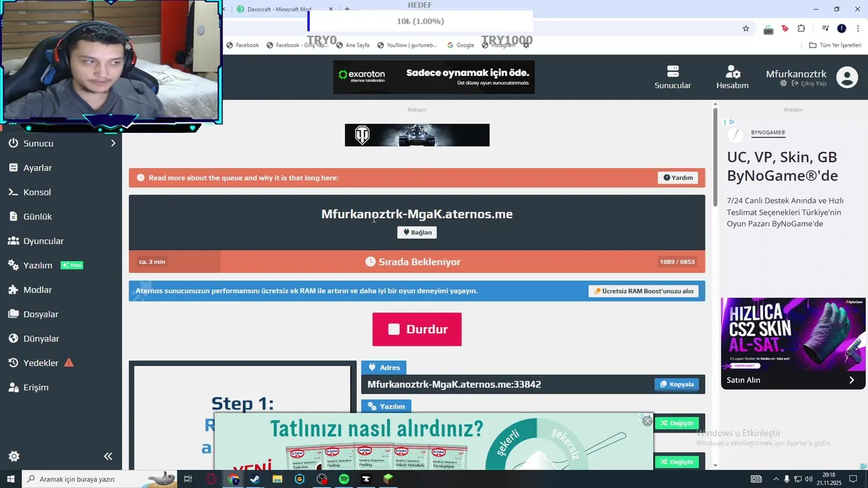Open account settings gear beside Çıkış Yap
868x488 pixels.
[x=783, y=83]
